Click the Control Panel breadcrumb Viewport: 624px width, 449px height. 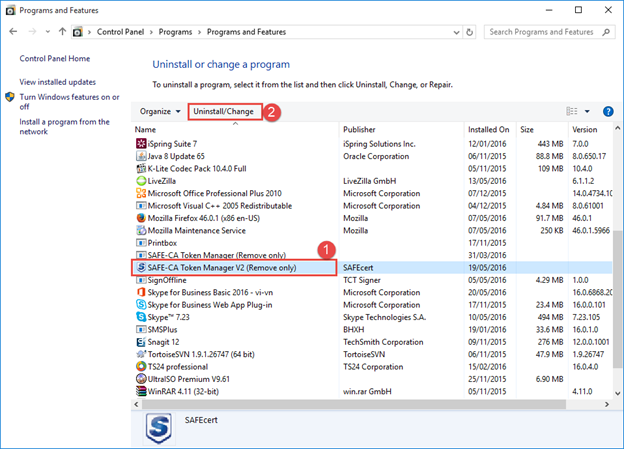tap(121, 32)
